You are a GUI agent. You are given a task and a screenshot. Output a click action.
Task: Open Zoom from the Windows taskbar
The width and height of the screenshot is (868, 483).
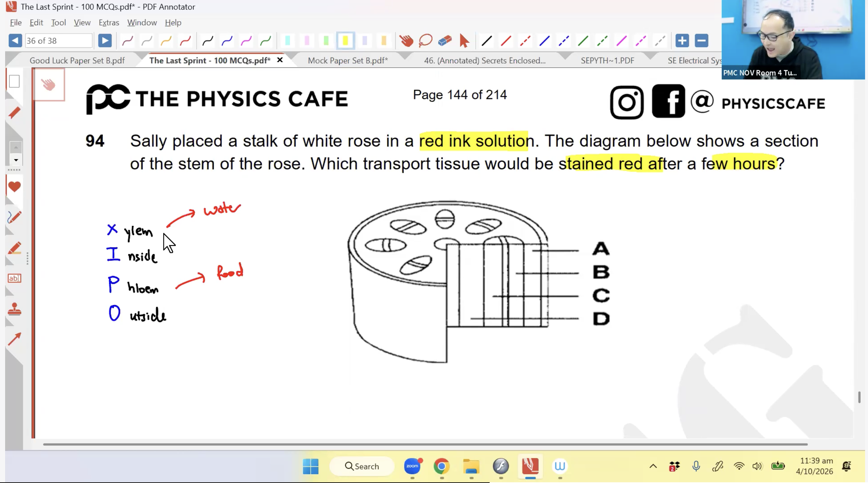[412, 466]
